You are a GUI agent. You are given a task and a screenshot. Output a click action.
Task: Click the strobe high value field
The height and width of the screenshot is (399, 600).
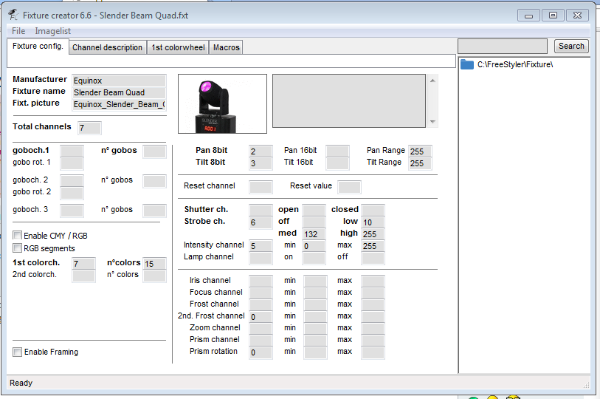[373, 234]
